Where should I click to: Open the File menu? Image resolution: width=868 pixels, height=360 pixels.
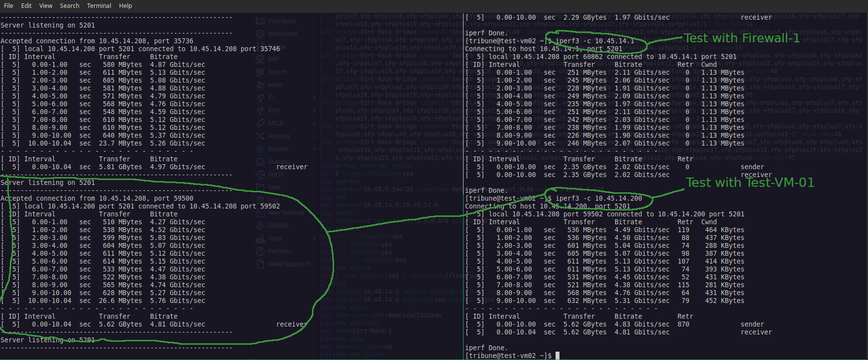click(8, 5)
